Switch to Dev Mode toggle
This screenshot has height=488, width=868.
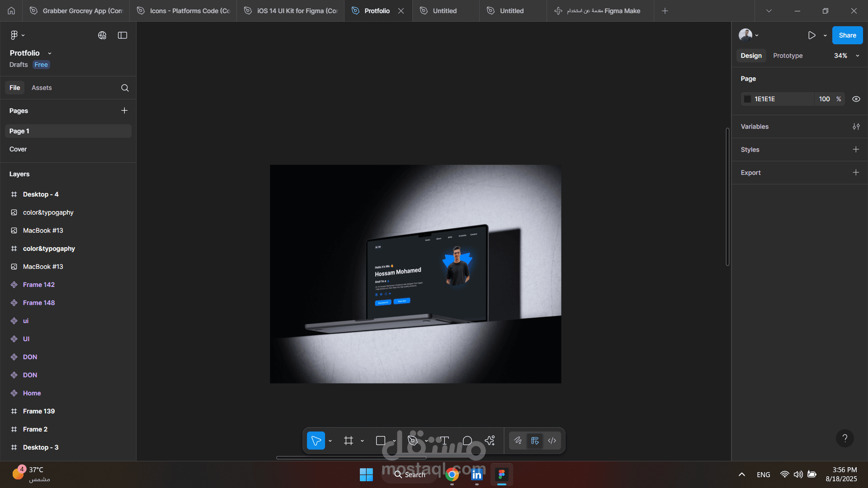(x=552, y=441)
